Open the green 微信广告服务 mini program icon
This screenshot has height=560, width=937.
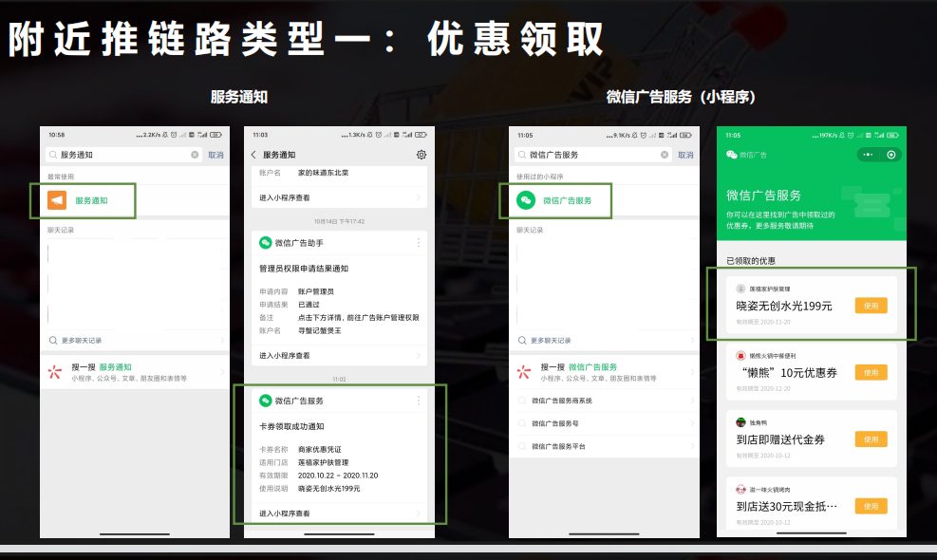(526, 200)
